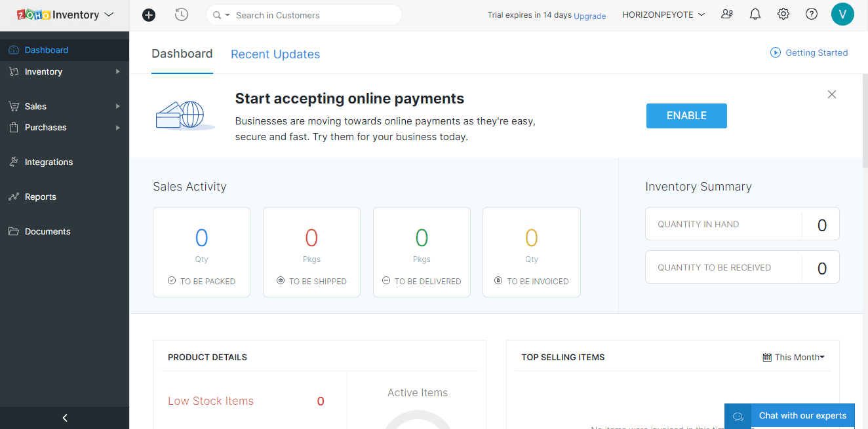Collapse the left sidebar with the arrow
Screen dimensions: 868x429
[65, 418]
